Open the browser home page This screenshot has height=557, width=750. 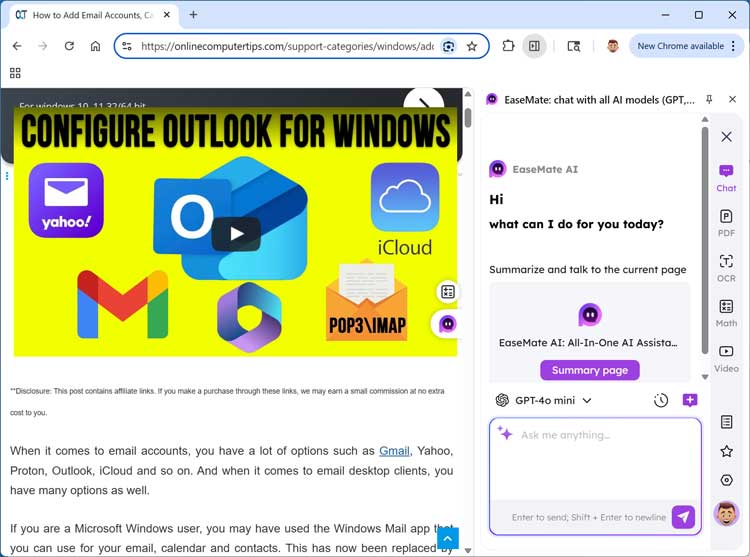point(96,46)
